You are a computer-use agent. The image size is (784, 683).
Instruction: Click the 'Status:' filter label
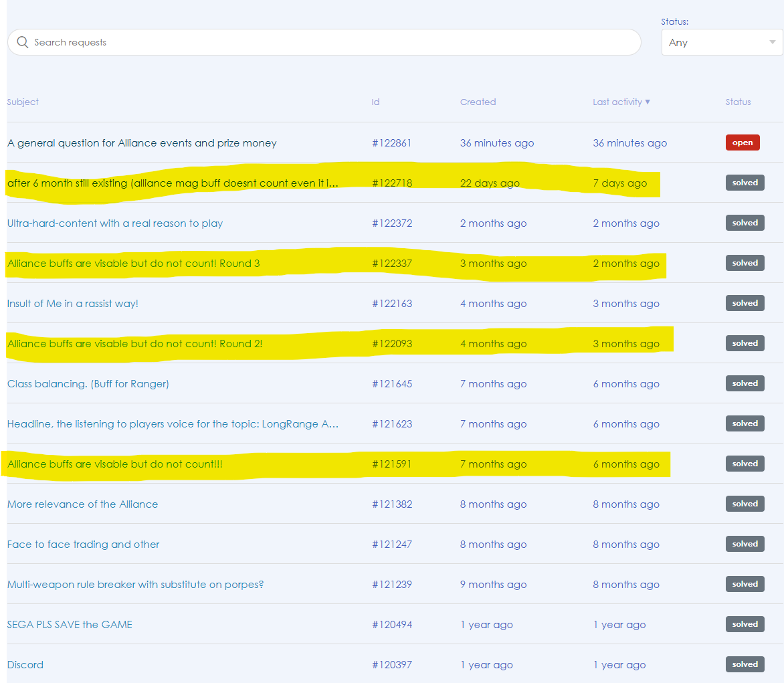[674, 21]
